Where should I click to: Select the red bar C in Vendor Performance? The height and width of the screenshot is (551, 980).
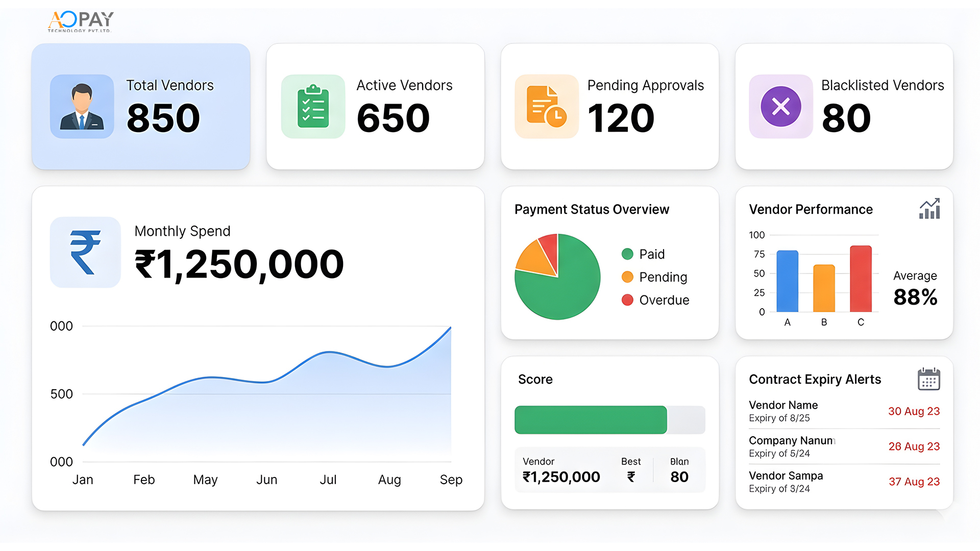tap(861, 279)
